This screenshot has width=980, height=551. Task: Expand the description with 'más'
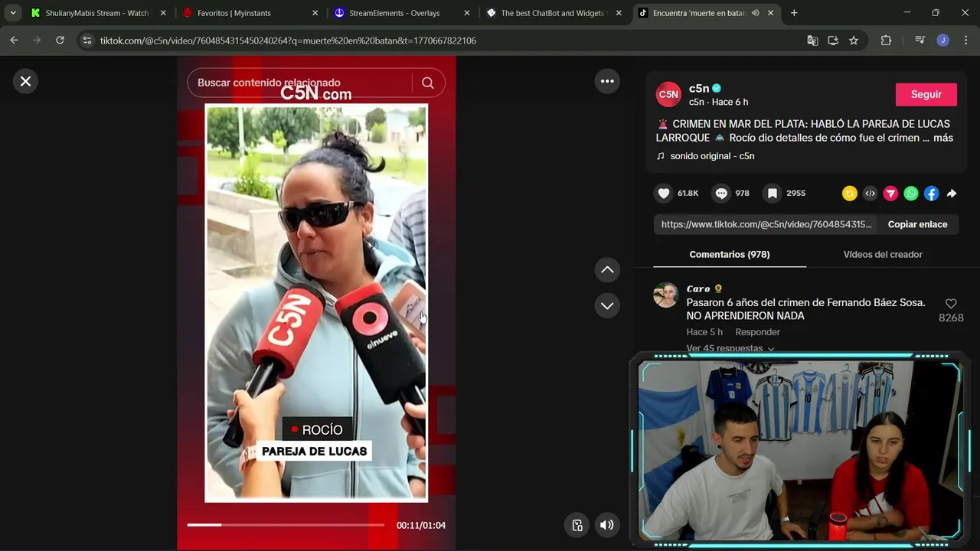click(x=943, y=138)
